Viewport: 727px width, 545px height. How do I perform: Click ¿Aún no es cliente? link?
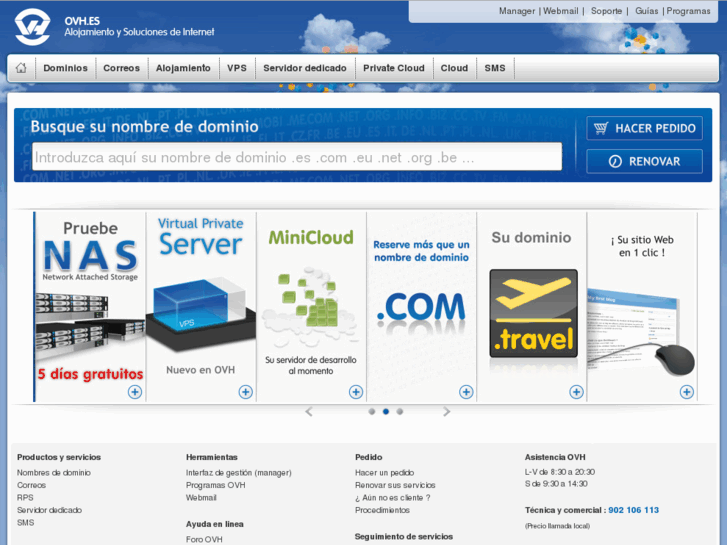[393, 498]
